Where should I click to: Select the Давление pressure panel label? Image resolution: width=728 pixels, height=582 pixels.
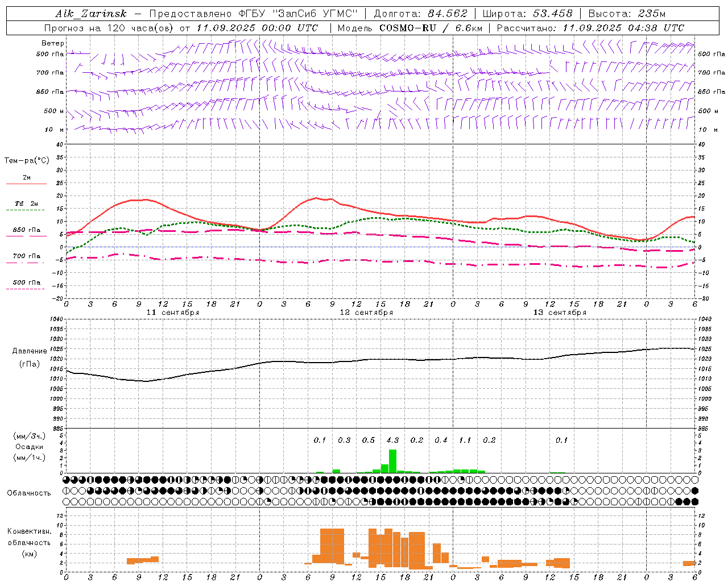click(x=30, y=351)
